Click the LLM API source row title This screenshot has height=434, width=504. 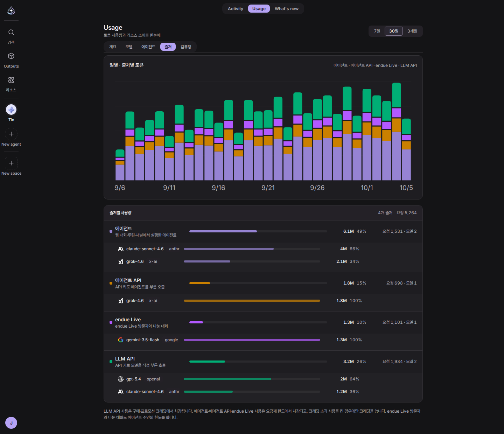125,359
